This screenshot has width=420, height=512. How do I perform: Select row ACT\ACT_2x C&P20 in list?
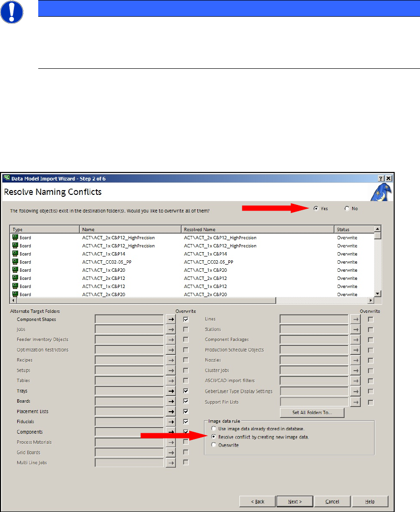click(x=193, y=294)
